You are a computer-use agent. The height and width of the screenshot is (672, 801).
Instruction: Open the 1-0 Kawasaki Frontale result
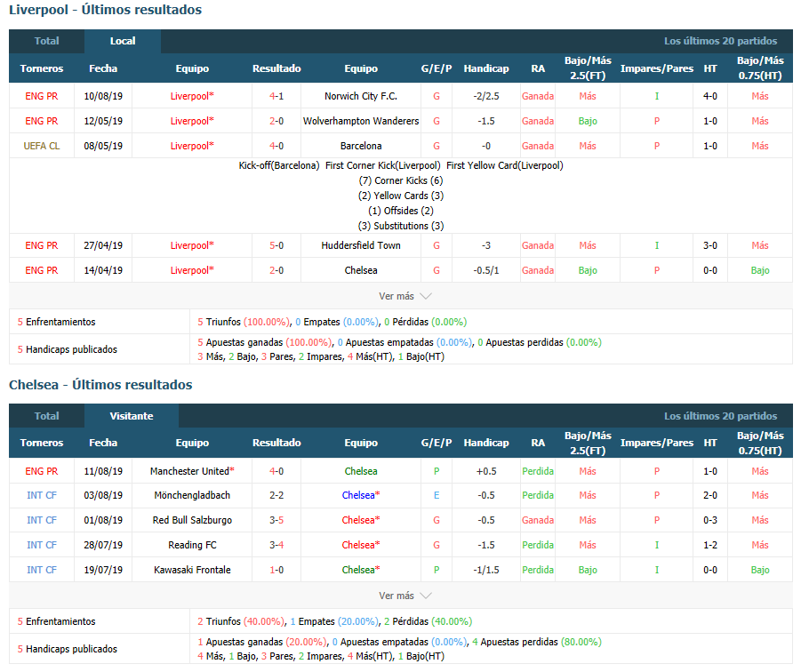(x=276, y=570)
